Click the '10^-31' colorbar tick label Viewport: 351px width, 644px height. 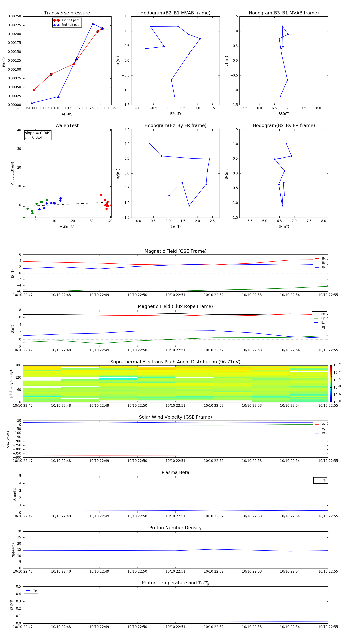(x=337, y=402)
